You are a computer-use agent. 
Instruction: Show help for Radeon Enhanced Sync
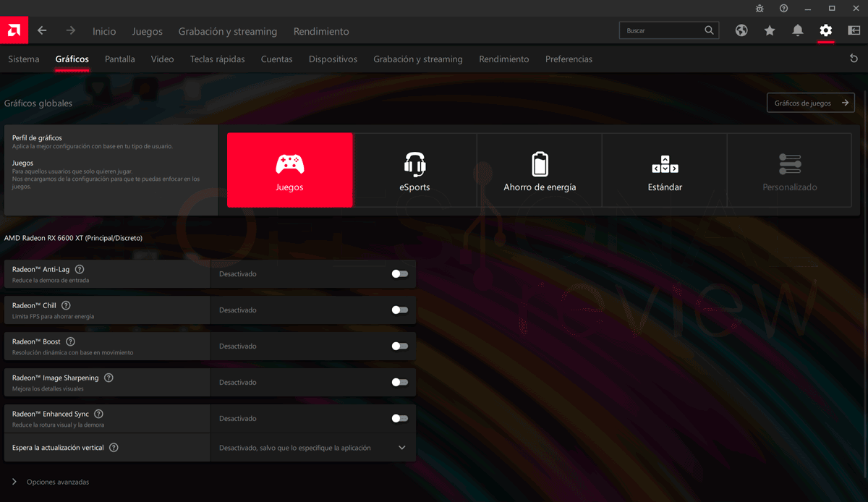tap(98, 414)
